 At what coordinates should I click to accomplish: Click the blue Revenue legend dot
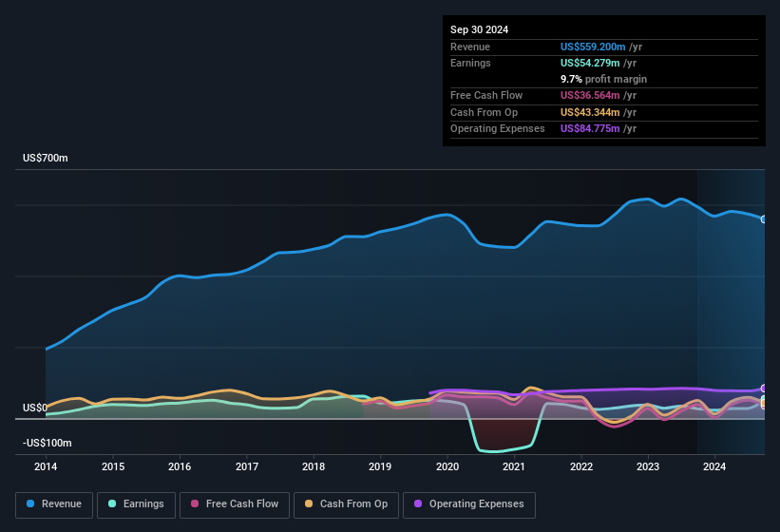(30, 503)
